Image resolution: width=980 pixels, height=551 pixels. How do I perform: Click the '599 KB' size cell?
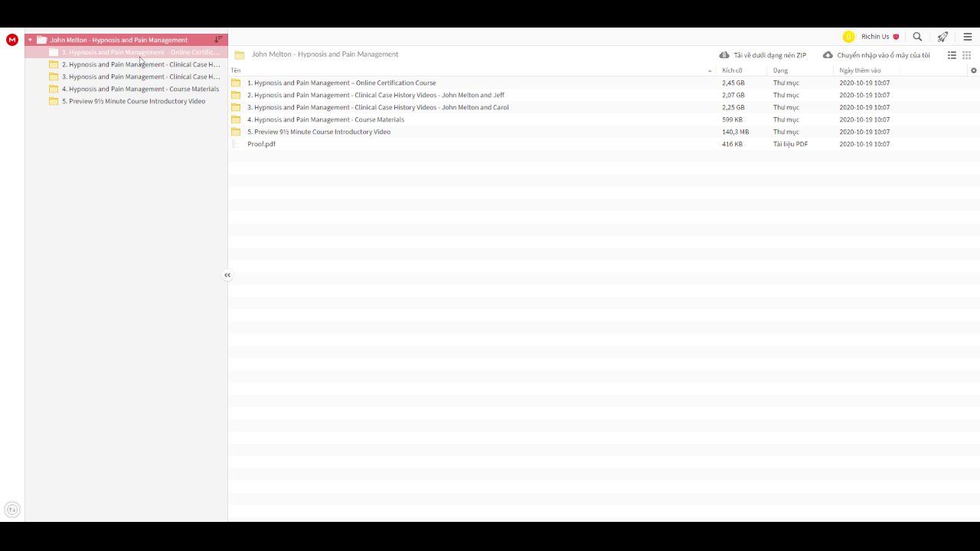[732, 119]
